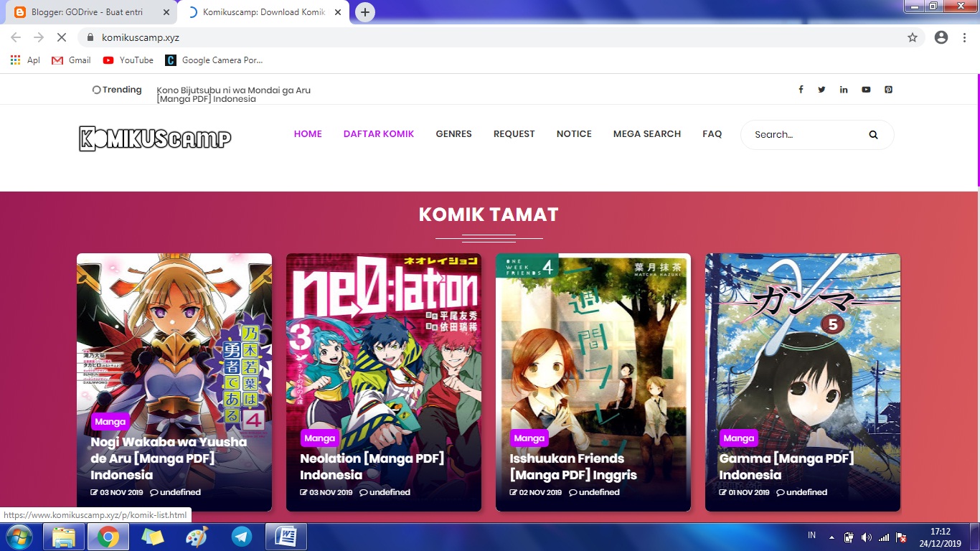This screenshot has width=980, height=551.
Task: Open File Explorer from taskbar
Action: (63, 537)
